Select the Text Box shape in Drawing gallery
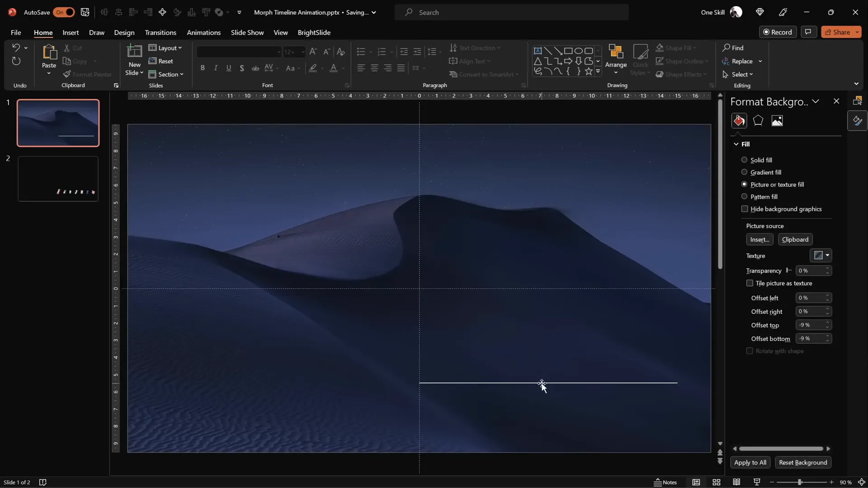This screenshot has width=868, height=488. [x=538, y=51]
